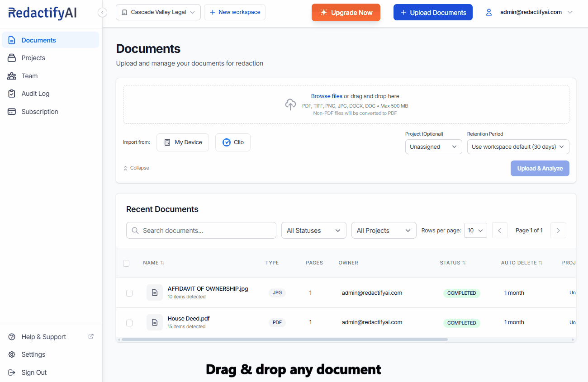Image resolution: width=588 pixels, height=382 pixels.
Task: Click the Browse files link
Action: 327,96
